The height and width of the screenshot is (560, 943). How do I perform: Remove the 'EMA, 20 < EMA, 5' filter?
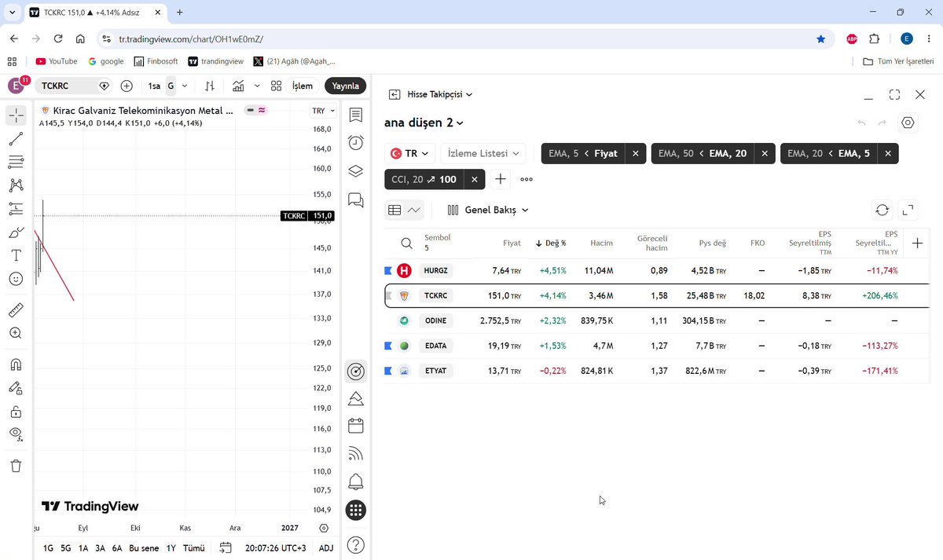[x=888, y=154]
